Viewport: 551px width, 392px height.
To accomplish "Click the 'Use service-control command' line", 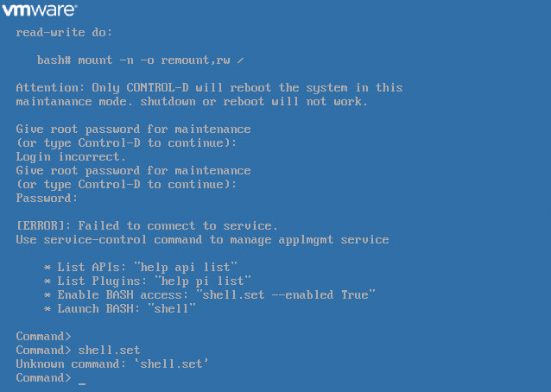I will (x=202, y=239).
